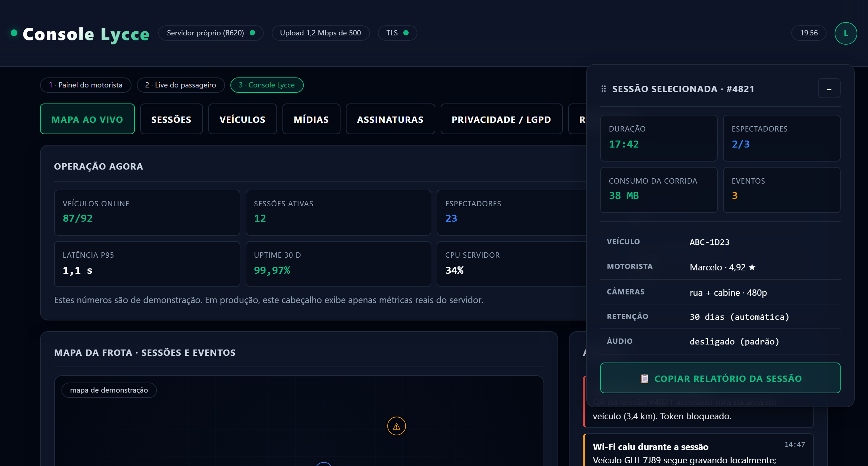This screenshot has width=868, height=466.
Task: Click the Espectadores 23 card in Operação Agora
Action: pos(511,212)
